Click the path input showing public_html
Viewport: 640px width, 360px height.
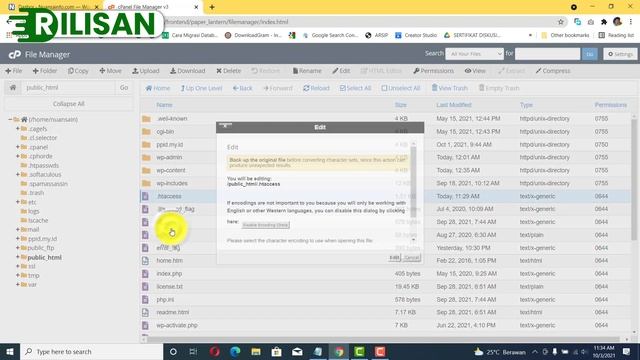(x=69, y=87)
